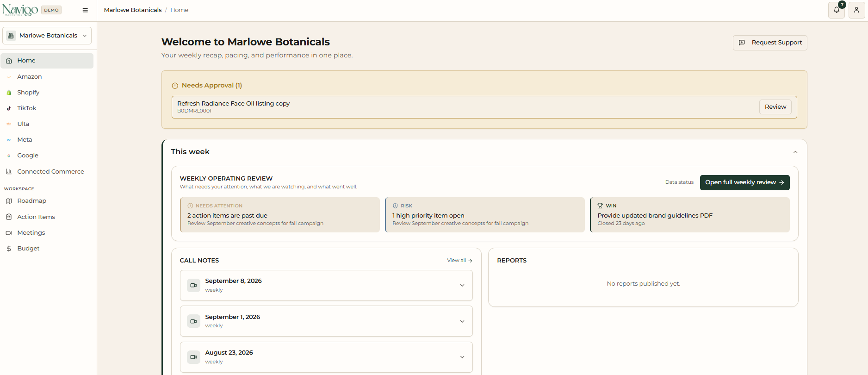Open the user profile icon
868x375 pixels.
856,10
